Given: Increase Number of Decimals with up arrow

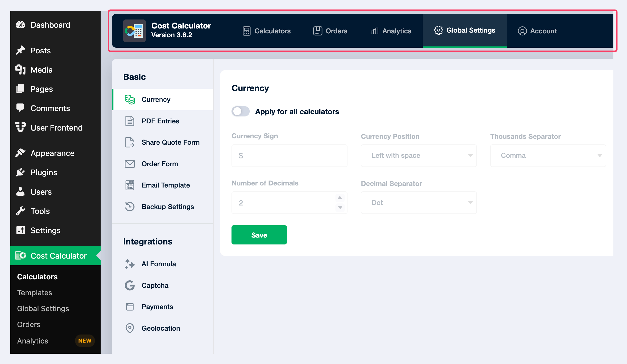Looking at the screenshot, I should point(340,198).
